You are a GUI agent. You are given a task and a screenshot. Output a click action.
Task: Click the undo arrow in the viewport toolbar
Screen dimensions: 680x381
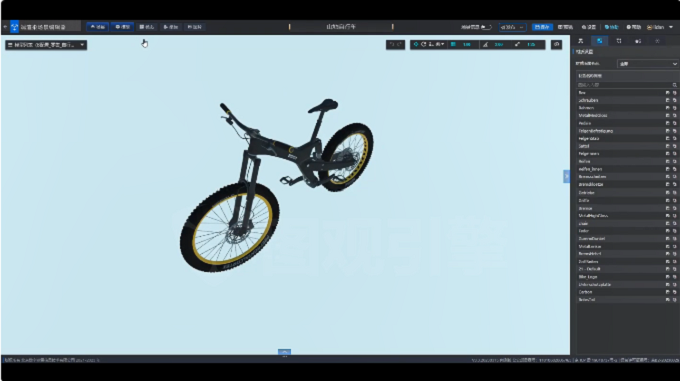pyautogui.click(x=392, y=44)
